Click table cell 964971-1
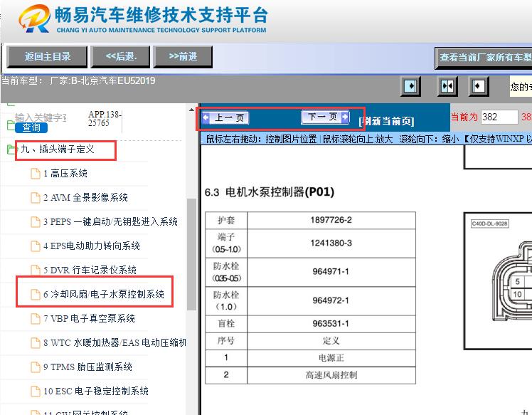The width and height of the screenshot is (532, 415). pyautogui.click(x=331, y=272)
